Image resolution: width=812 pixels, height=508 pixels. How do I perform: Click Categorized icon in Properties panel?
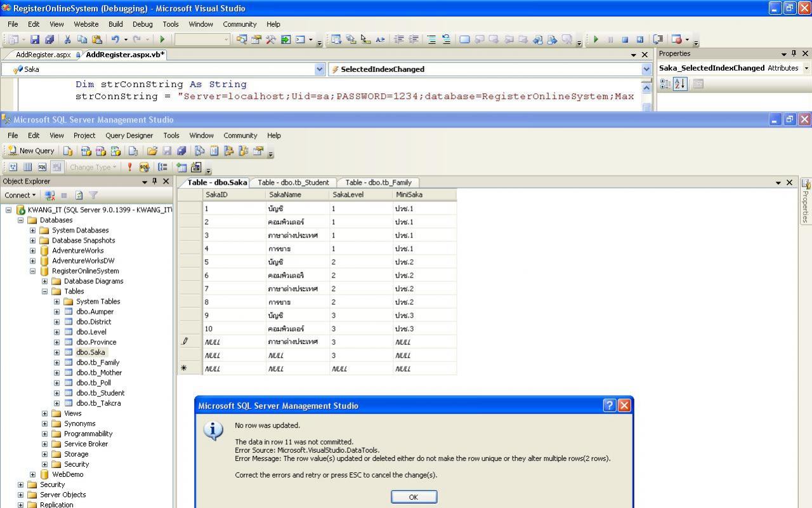[665, 84]
